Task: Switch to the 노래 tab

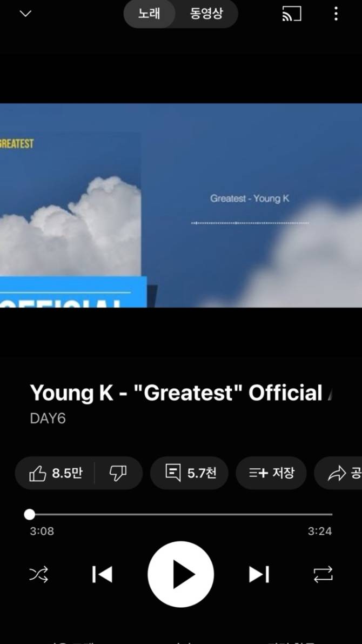Action: [150, 14]
